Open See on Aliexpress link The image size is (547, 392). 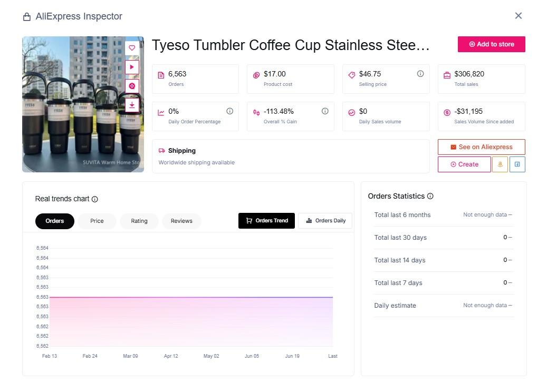tap(482, 147)
